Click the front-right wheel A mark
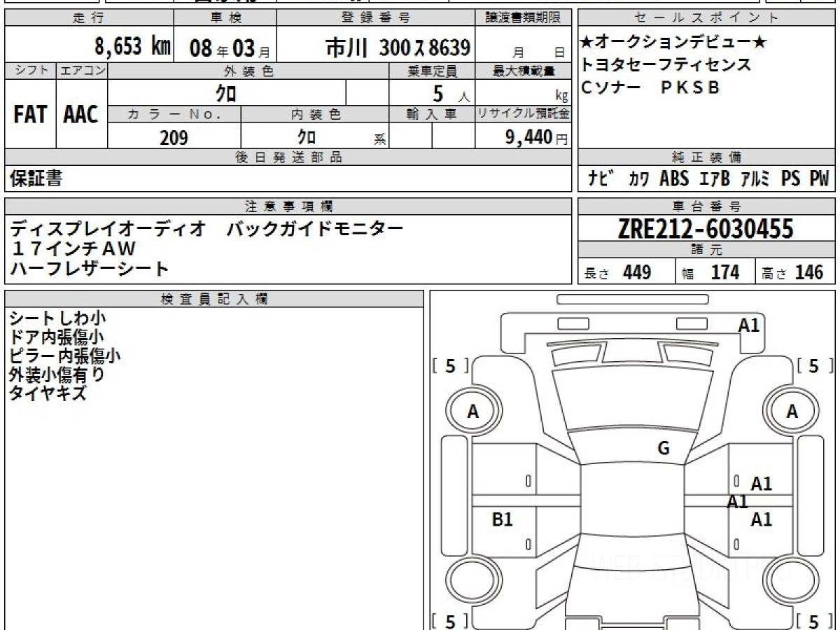 click(792, 412)
